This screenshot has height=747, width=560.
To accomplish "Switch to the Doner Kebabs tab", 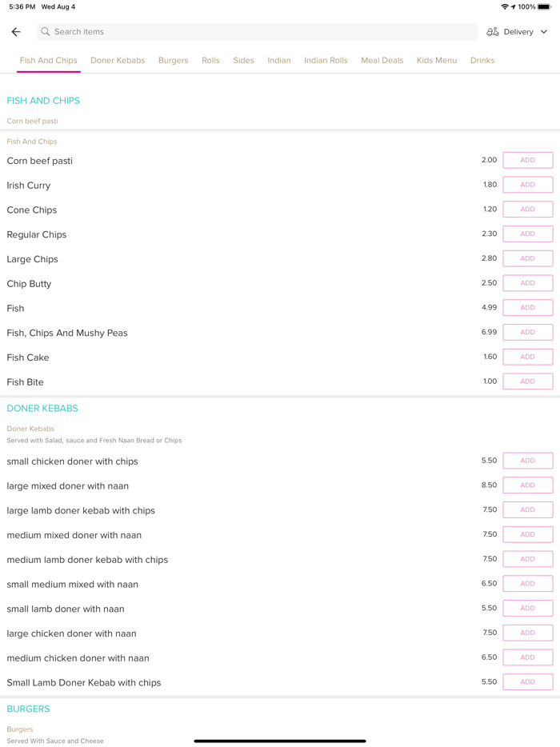I will click(x=118, y=61).
